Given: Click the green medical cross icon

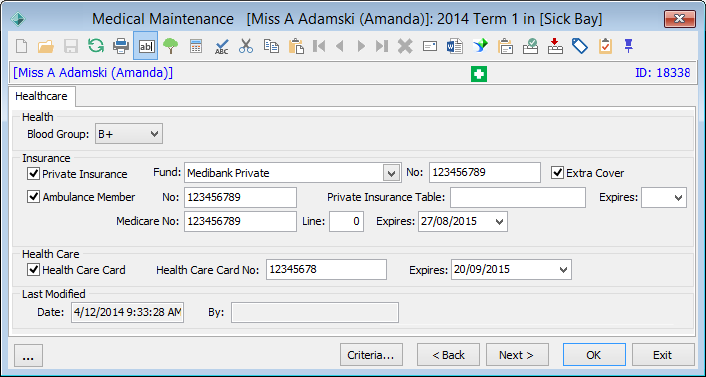Looking at the screenshot, I should coord(479,74).
